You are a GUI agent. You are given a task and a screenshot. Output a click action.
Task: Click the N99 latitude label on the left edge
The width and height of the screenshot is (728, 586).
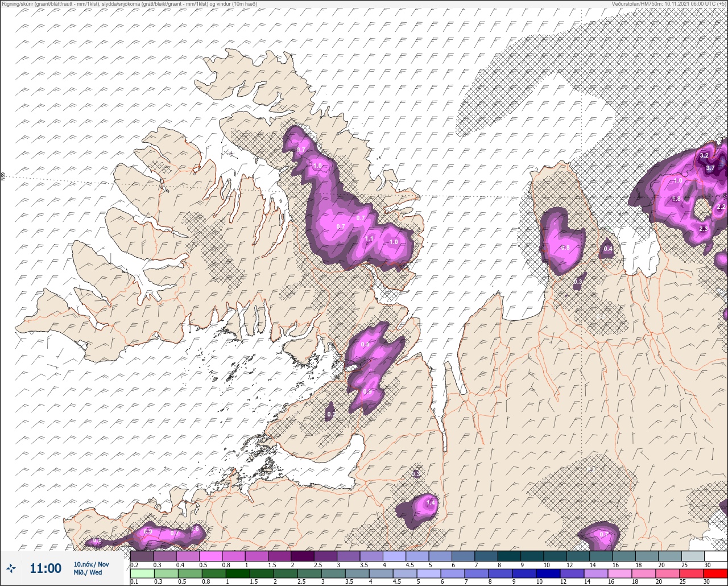tap(3, 177)
